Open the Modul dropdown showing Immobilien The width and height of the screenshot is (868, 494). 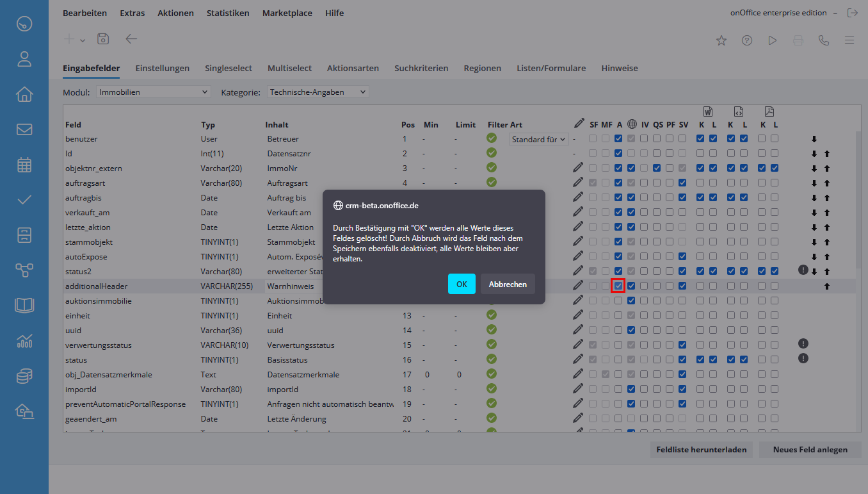pyautogui.click(x=153, y=92)
